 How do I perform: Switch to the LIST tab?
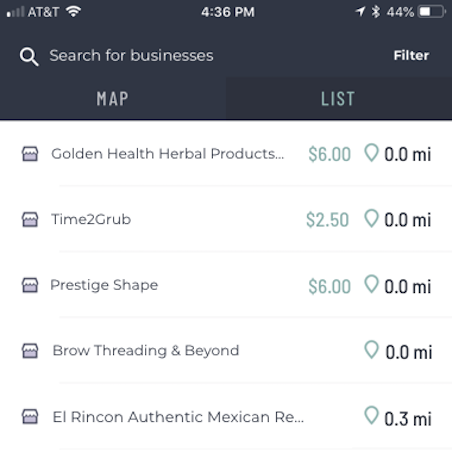[339, 98]
